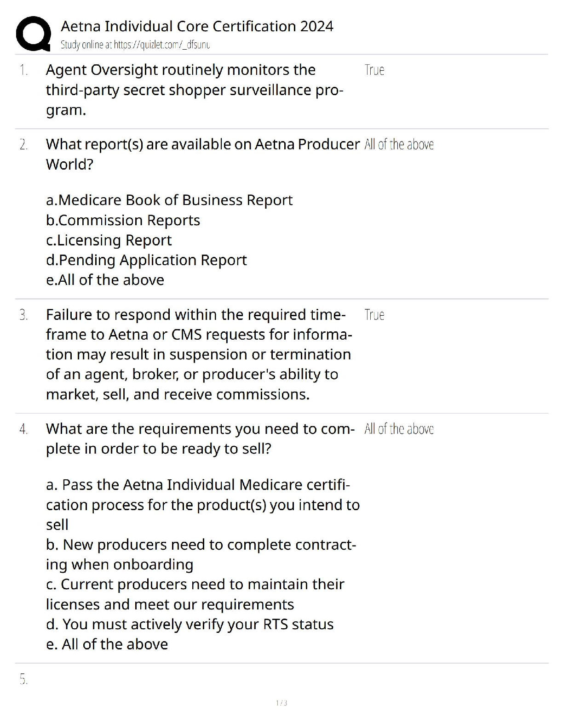Click the True answer for question 3
This screenshot has height=728, width=563.
(374, 315)
